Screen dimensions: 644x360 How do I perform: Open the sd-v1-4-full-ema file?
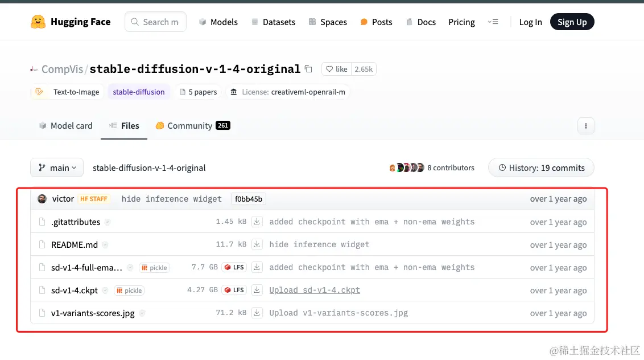point(86,267)
